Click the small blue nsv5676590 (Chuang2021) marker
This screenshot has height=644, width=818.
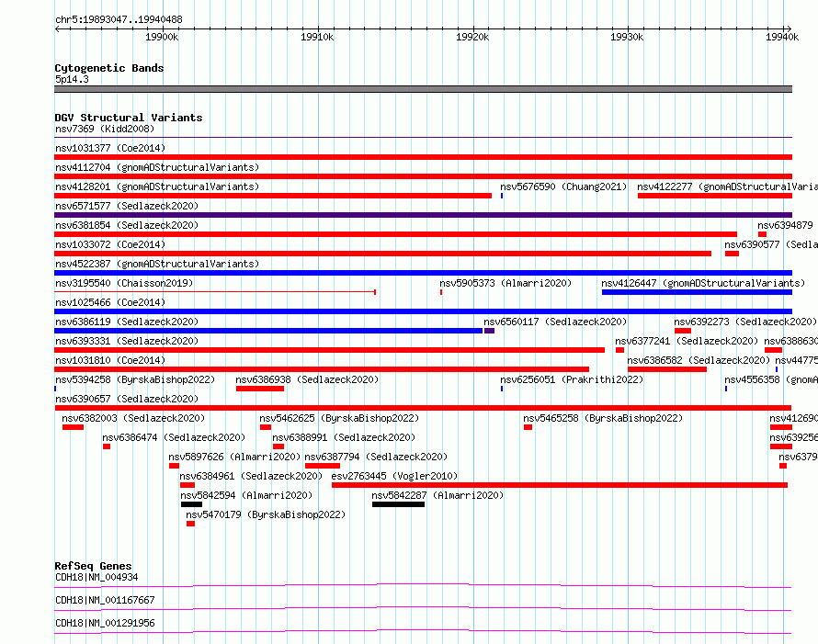(502, 196)
